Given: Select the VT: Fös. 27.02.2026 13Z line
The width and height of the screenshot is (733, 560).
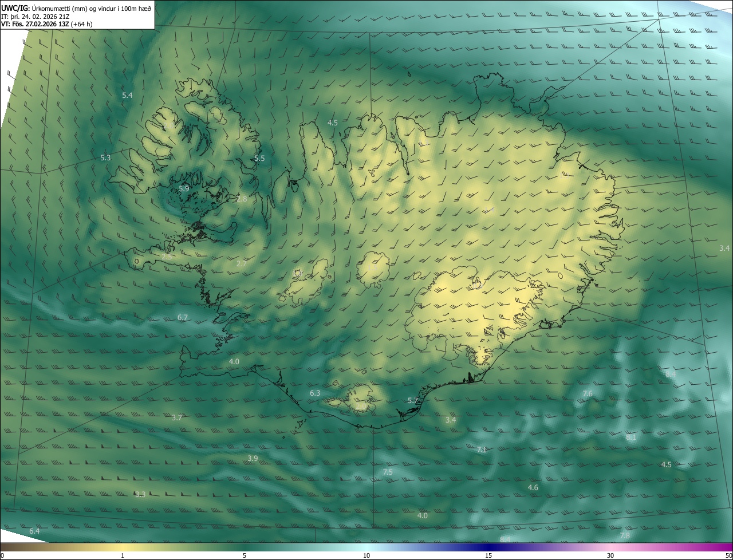Looking at the screenshot, I should click(47, 24).
